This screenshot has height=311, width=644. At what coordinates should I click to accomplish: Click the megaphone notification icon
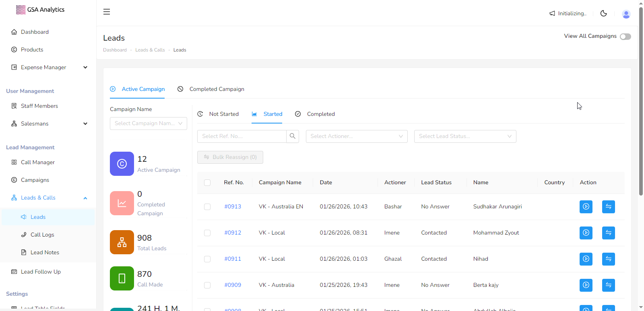click(552, 13)
